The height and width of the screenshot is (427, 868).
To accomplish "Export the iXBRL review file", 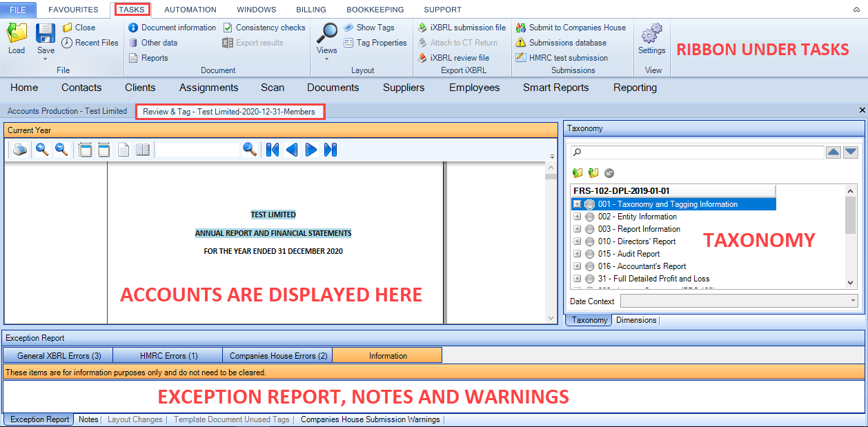I will click(453, 58).
